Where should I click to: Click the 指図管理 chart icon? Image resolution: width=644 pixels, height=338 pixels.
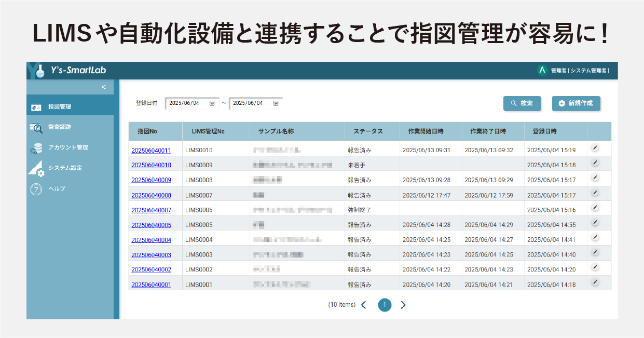[36, 107]
